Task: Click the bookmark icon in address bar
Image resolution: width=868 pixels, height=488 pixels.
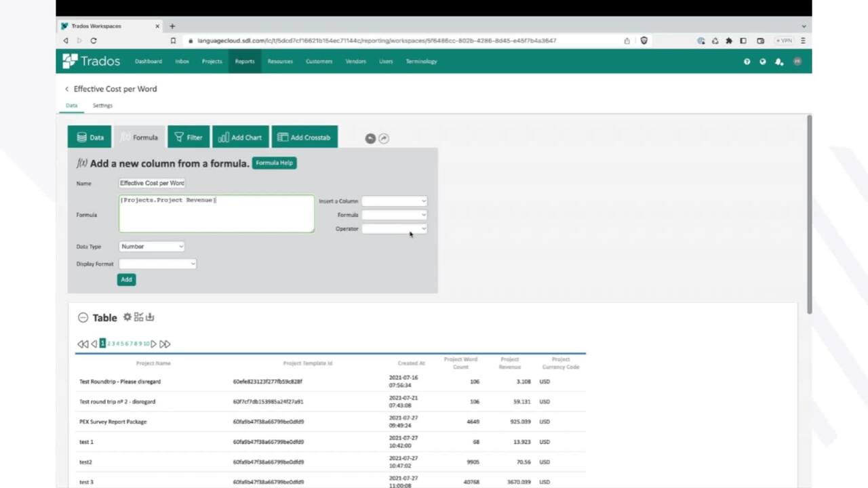Action: [x=173, y=41]
